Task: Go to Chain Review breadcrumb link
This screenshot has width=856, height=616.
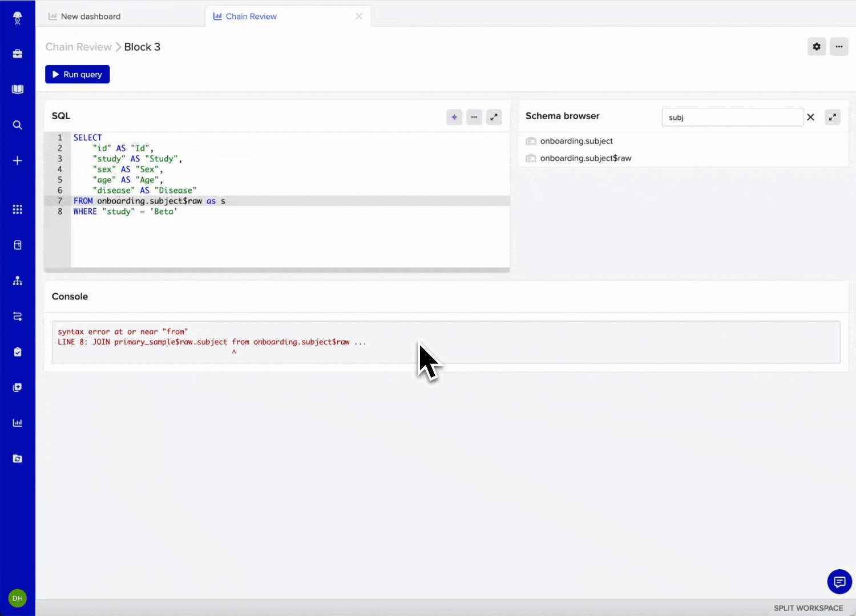Action: pyautogui.click(x=79, y=47)
